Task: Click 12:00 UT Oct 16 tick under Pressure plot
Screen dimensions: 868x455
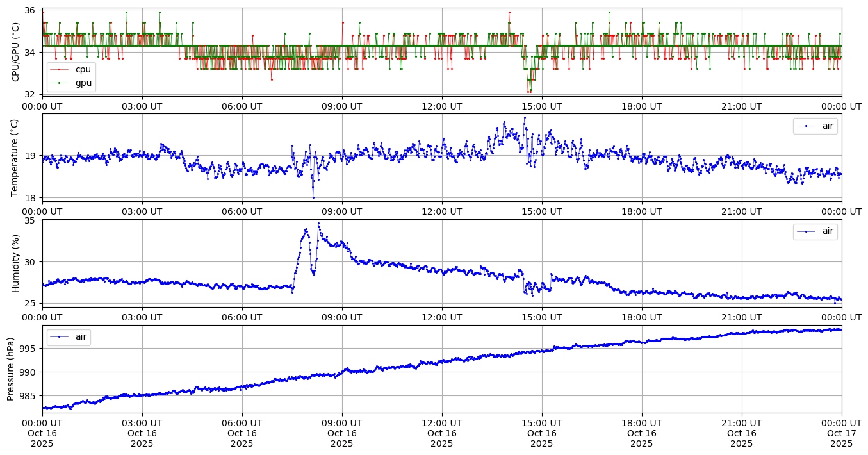Action: pos(441,434)
